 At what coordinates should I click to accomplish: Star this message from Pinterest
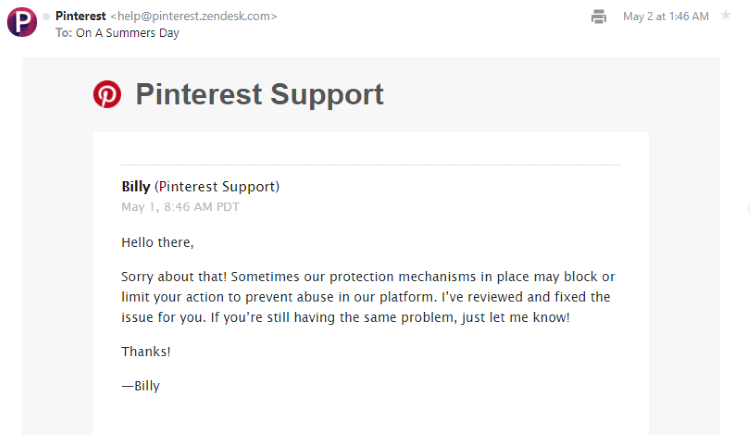[726, 15]
